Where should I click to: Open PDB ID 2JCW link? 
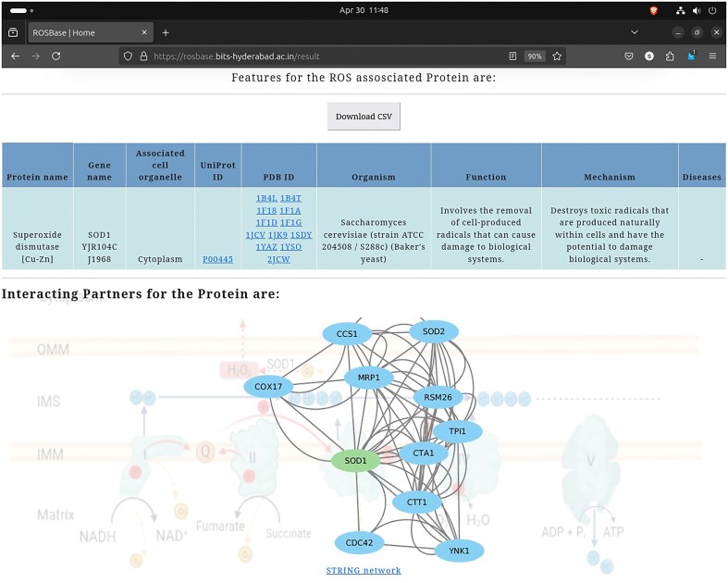click(278, 259)
